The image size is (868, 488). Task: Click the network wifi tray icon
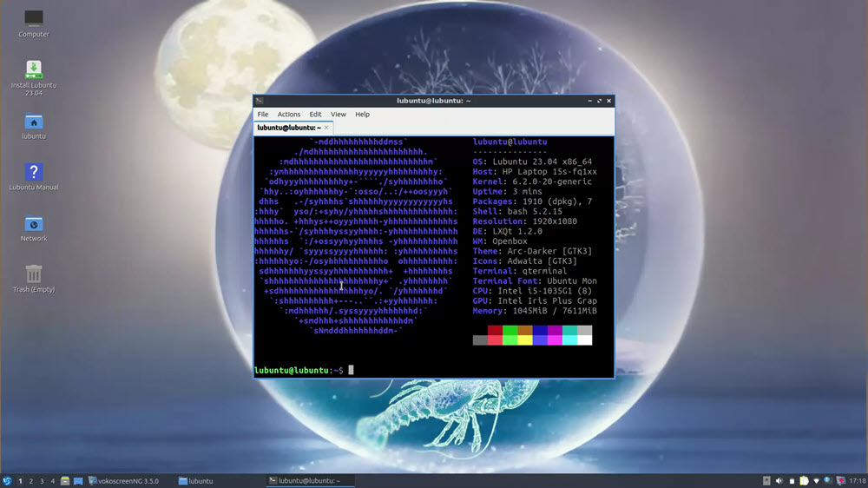coord(815,481)
